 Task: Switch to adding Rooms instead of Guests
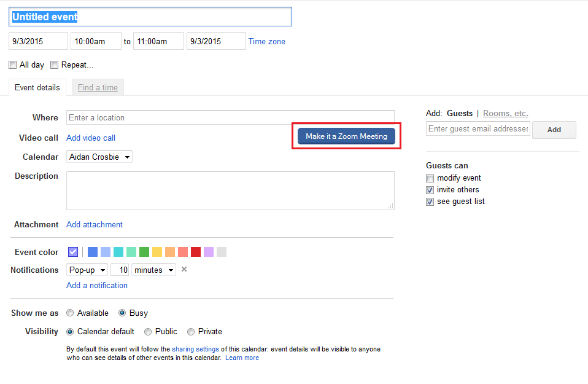505,113
